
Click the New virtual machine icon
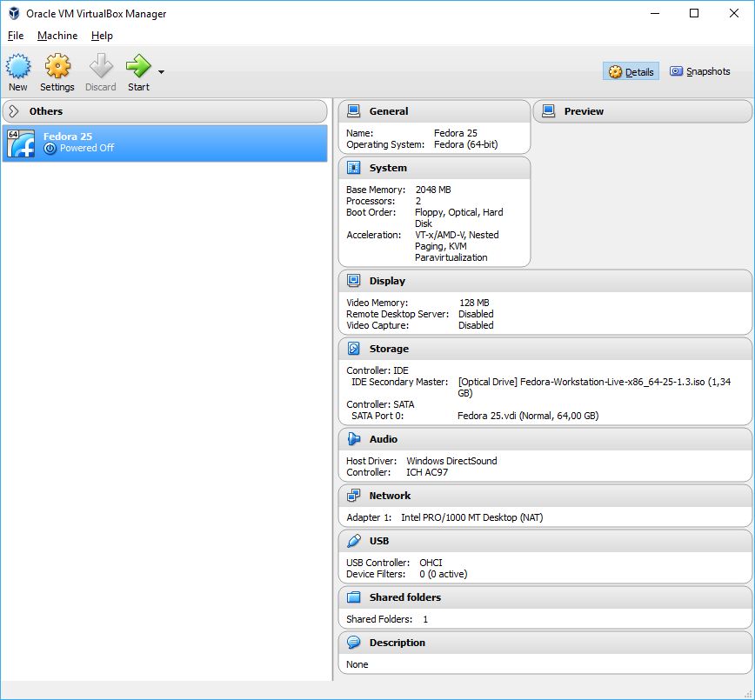click(x=18, y=66)
